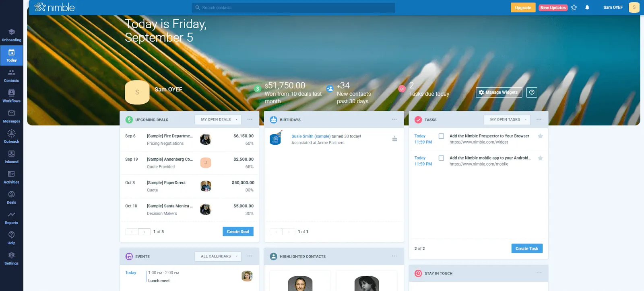Open the Lunch meet event
The width and height of the screenshot is (644, 291).
coord(159,281)
